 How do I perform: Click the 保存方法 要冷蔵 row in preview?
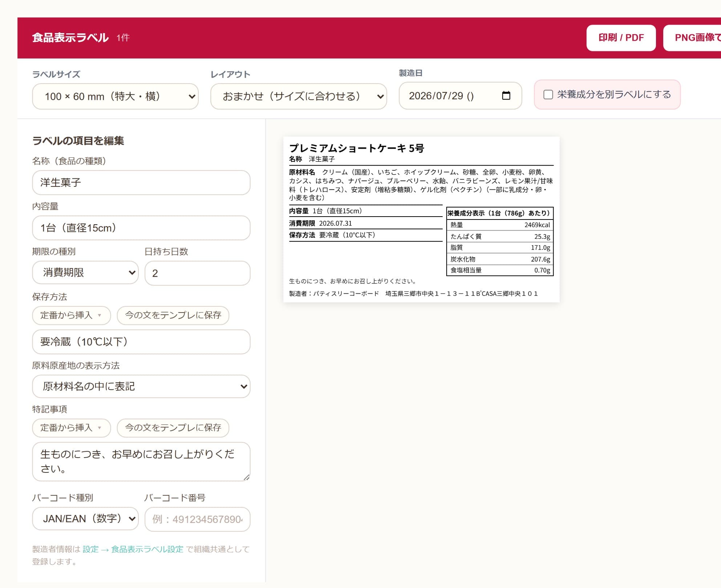(366, 235)
